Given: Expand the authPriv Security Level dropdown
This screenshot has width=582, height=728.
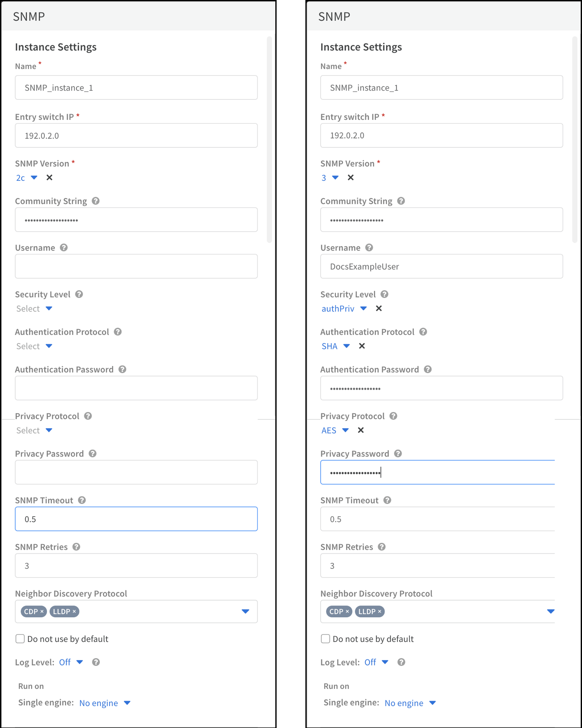Looking at the screenshot, I should click(x=363, y=308).
